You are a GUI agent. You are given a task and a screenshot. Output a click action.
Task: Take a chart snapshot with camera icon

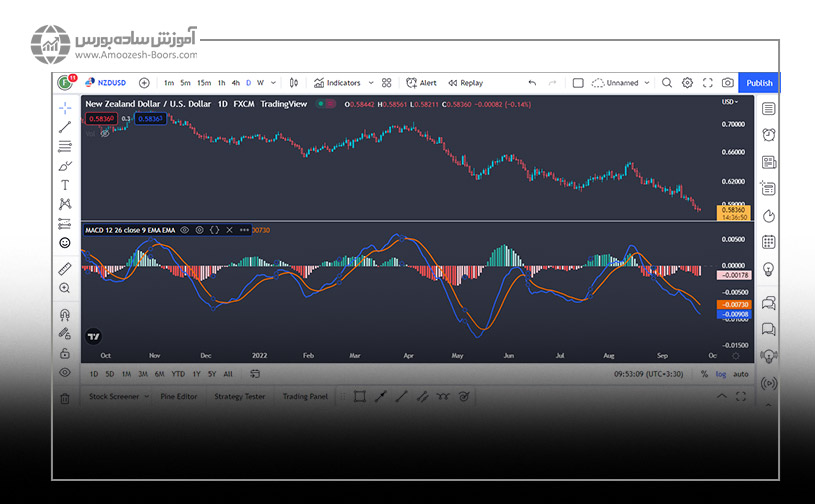pos(728,83)
